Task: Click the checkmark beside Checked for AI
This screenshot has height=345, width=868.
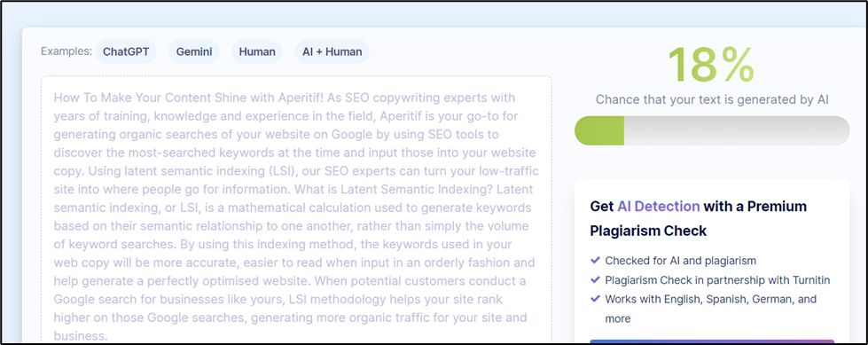Action: pyautogui.click(x=596, y=260)
